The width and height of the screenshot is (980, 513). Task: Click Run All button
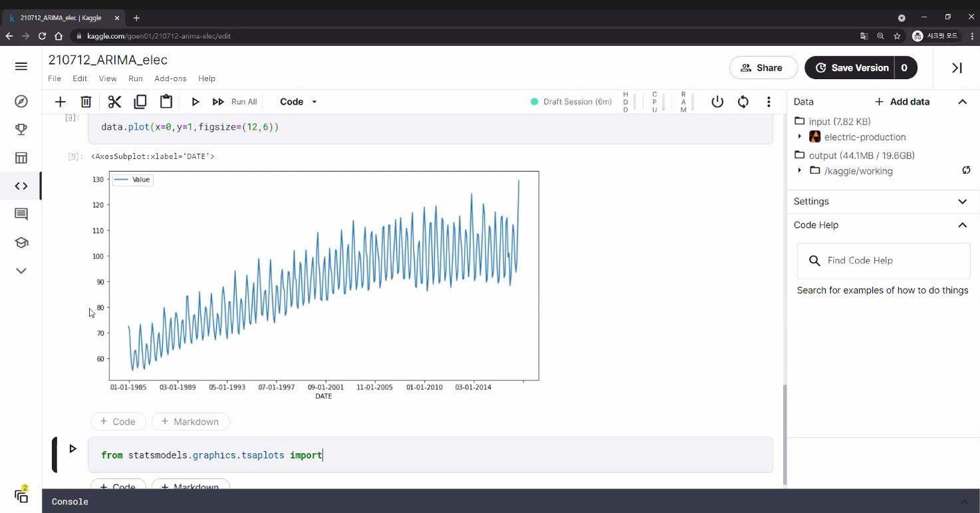click(x=235, y=102)
